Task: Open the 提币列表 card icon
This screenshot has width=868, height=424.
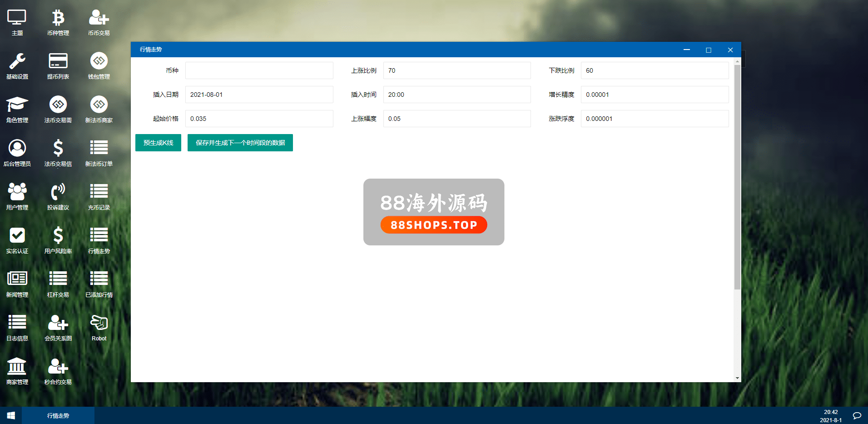Action: (58, 61)
